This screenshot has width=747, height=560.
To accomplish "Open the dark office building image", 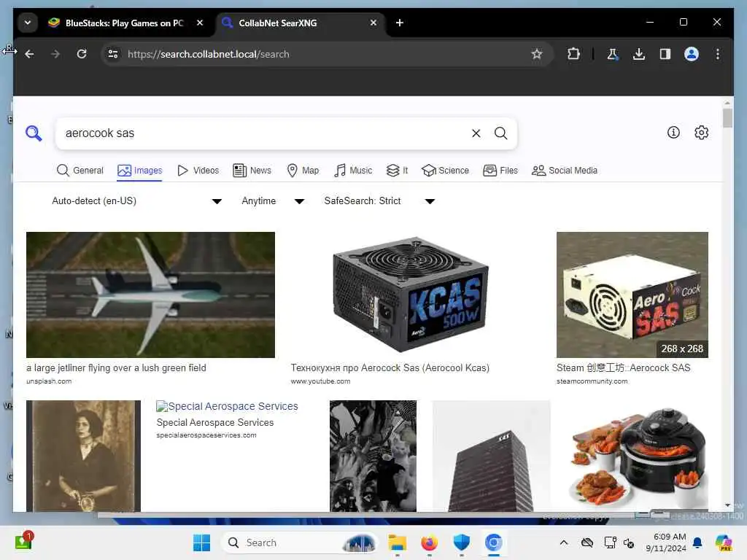I will pyautogui.click(x=491, y=456).
